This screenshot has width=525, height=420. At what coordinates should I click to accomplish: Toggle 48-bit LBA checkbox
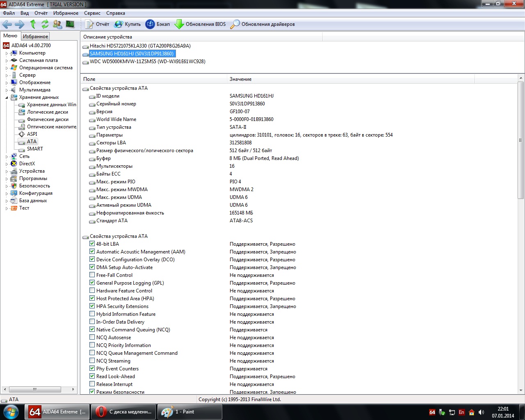pyautogui.click(x=92, y=244)
